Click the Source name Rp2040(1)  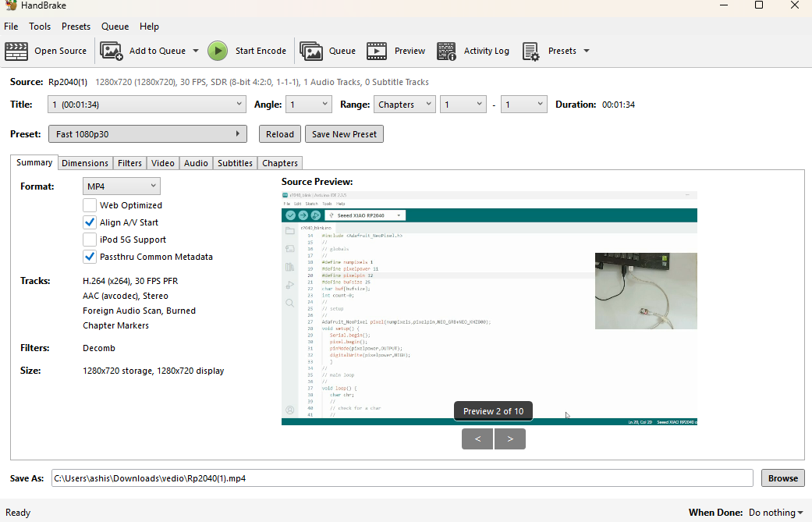pyautogui.click(x=68, y=82)
